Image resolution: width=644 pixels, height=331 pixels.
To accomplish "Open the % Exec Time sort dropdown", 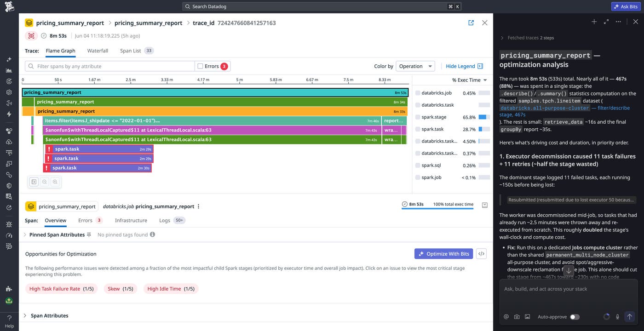I will (469, 80).
